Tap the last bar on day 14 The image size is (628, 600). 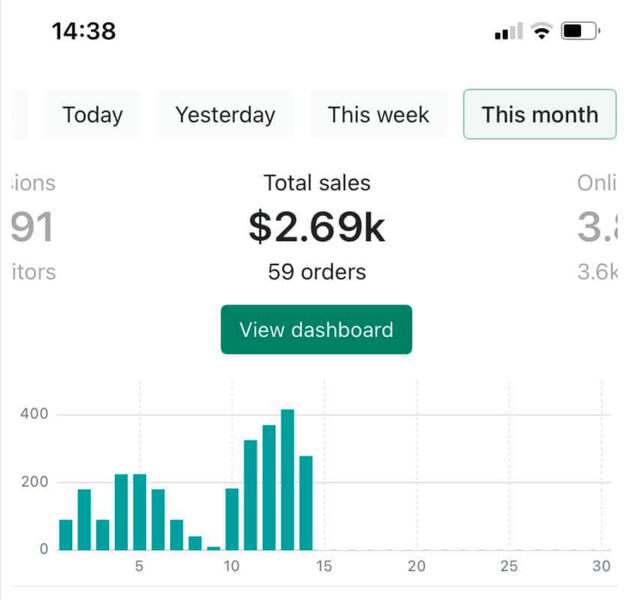(306, 503)
